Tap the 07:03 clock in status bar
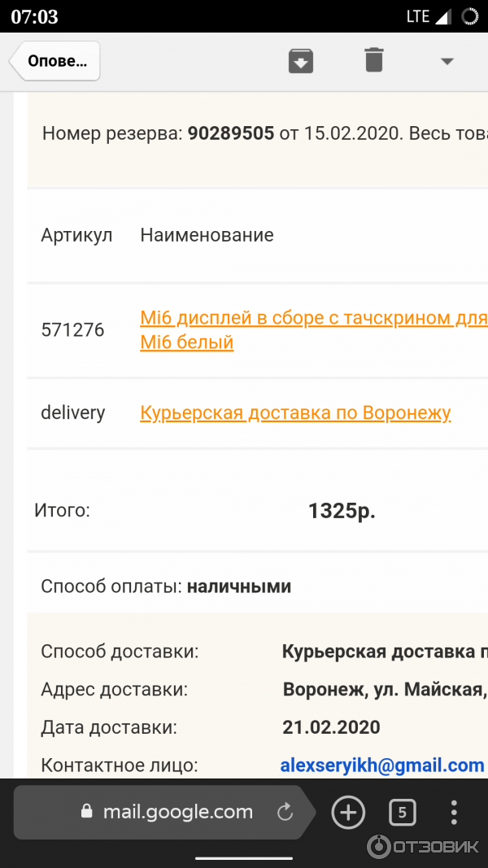This screenshot has height=868, width=488. 34,16
